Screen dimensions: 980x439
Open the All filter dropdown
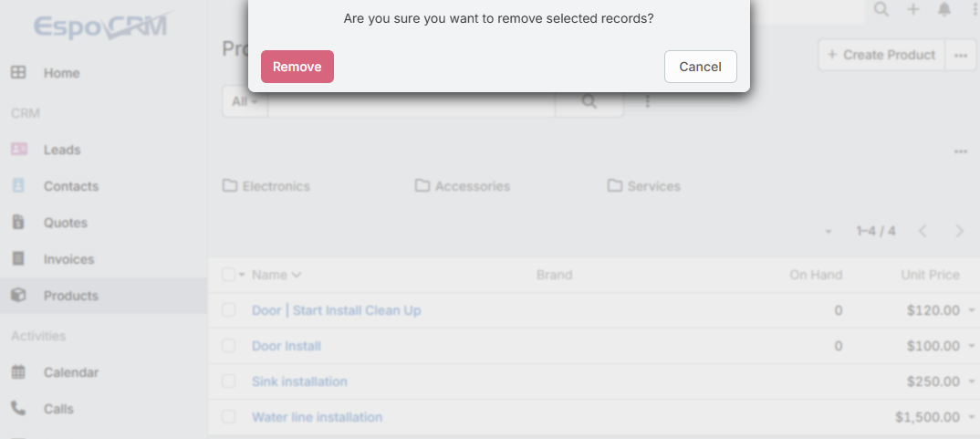245,101
